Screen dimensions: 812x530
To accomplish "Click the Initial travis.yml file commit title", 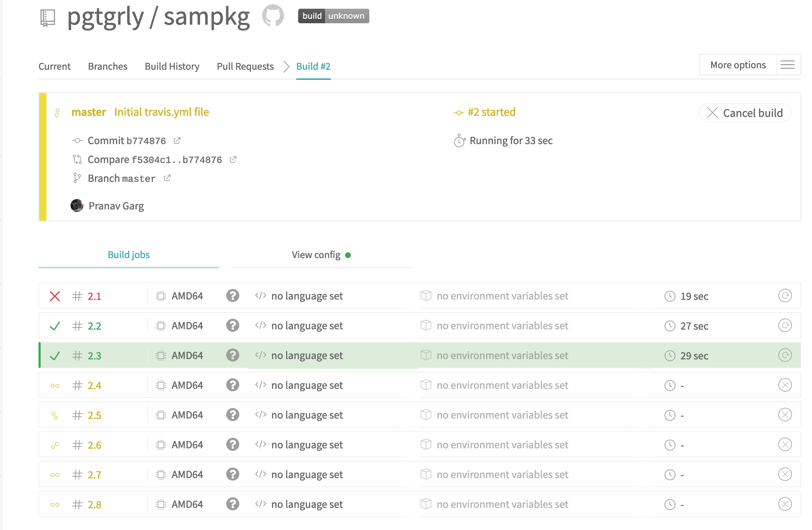I will (162, 112).
